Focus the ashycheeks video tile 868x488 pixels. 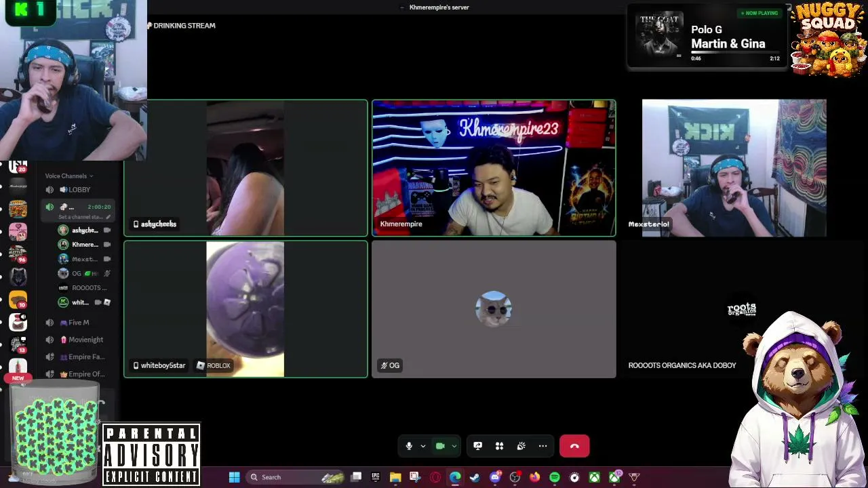pyautogui.click(x=246, y=168)
